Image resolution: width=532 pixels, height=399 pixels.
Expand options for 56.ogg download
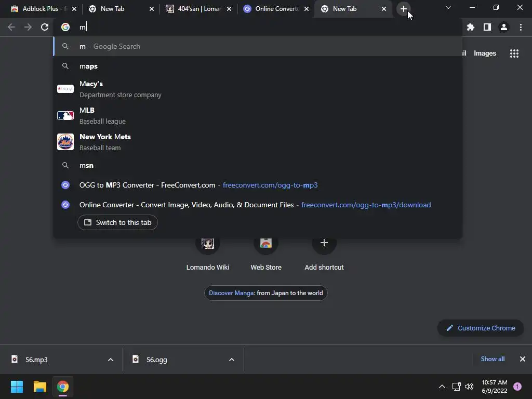pyautogui.click(x=232, y=360)
